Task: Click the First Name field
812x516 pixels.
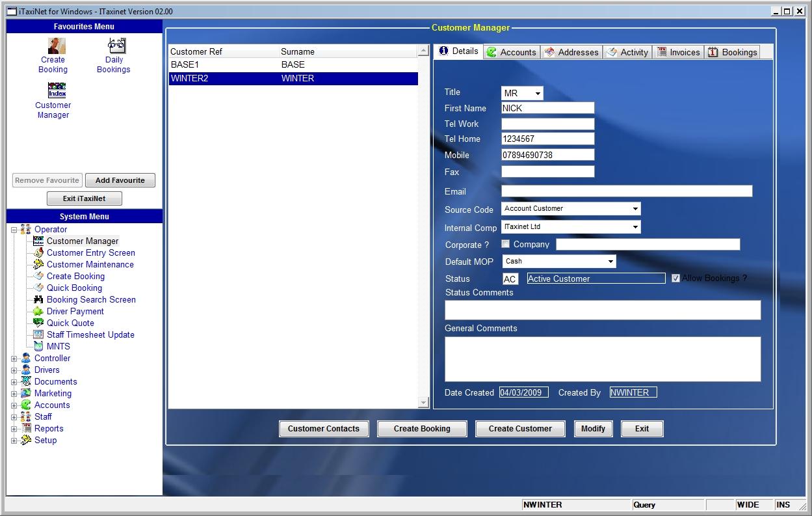Action: pos(548,108)
